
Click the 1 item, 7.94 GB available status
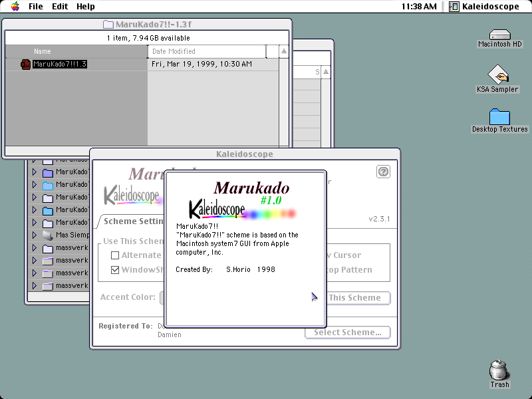pos(148,38)
